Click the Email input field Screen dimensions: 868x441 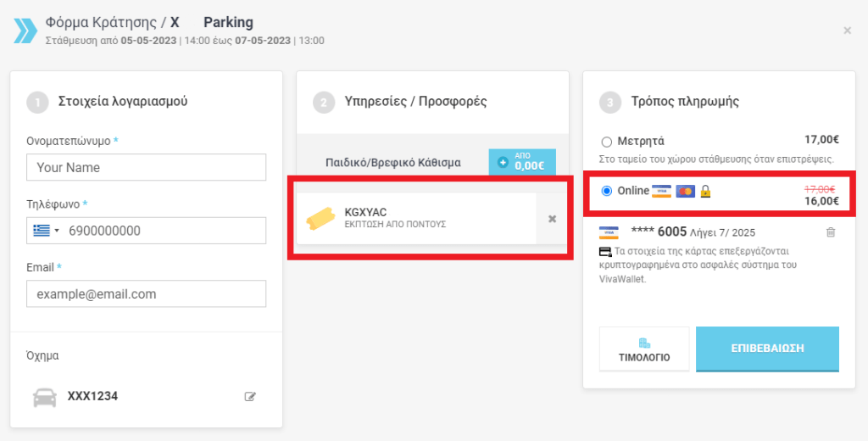pos(147,294)
